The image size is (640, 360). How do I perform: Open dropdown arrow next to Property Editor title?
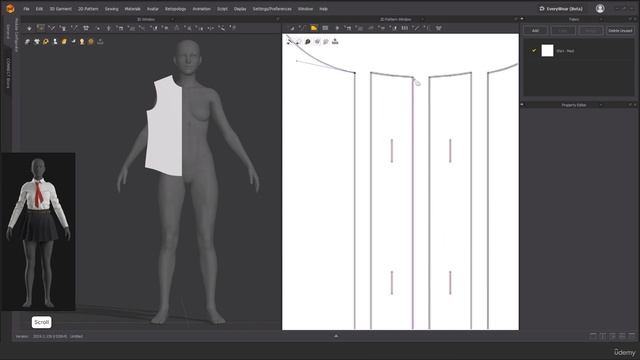(601, 105)
